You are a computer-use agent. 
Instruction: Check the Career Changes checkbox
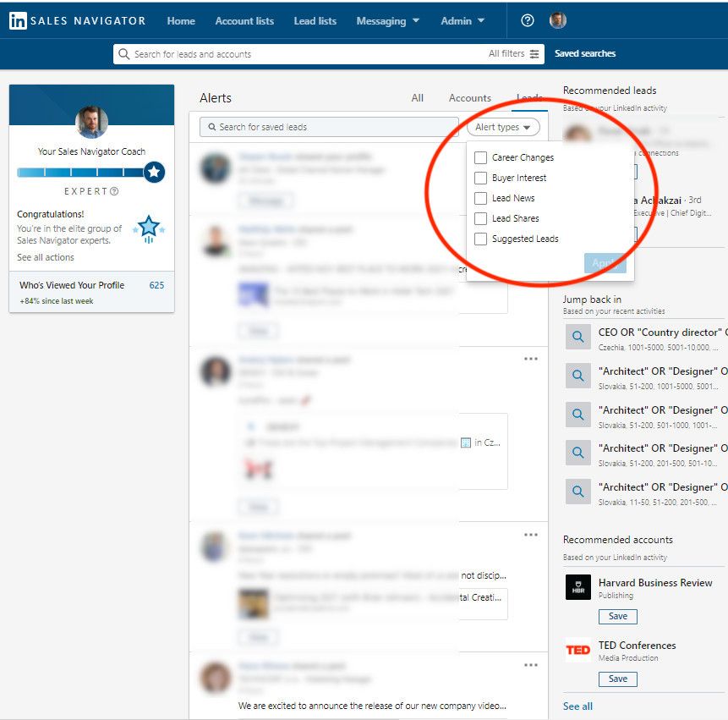[480, 158]
